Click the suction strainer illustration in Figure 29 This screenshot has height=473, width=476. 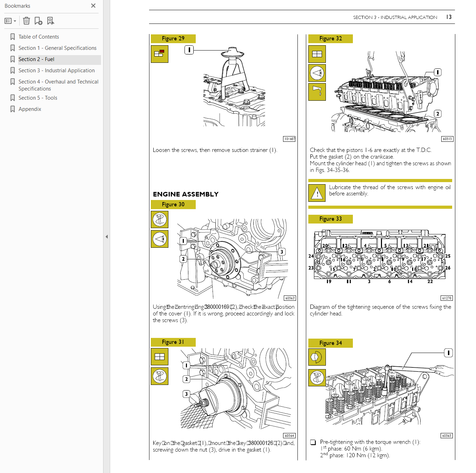234,86
